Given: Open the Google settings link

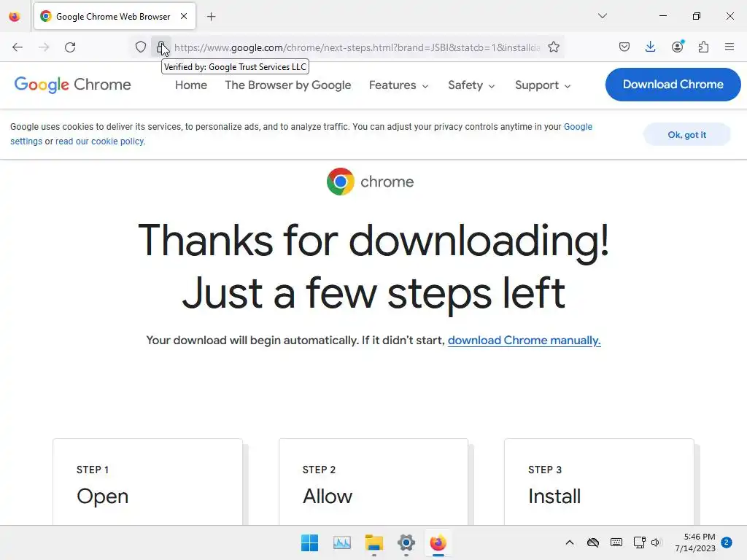Looking at the screenshot, I should (x=578, y=127).
